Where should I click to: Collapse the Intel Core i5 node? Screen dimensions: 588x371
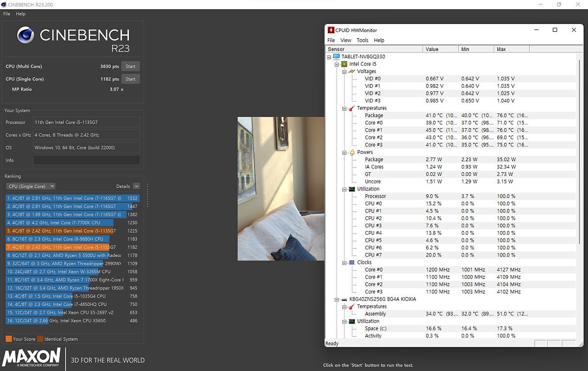337,64
